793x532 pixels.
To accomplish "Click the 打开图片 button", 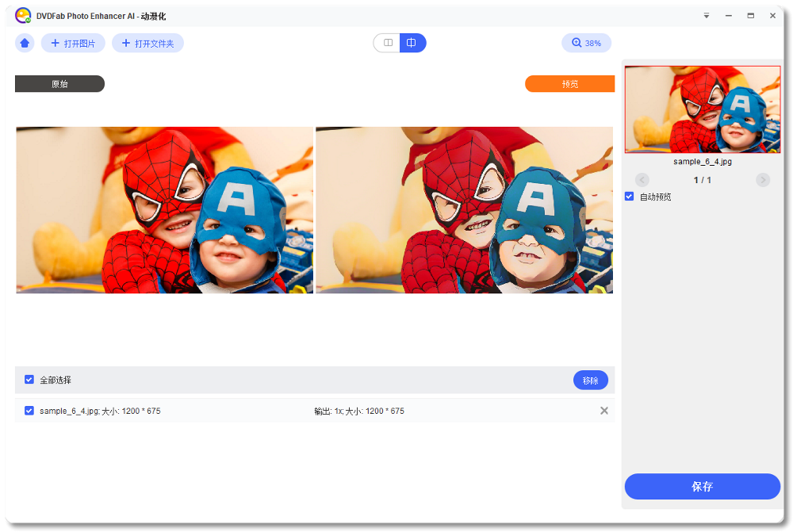I will pyautogui.click(x=73, y=43).
